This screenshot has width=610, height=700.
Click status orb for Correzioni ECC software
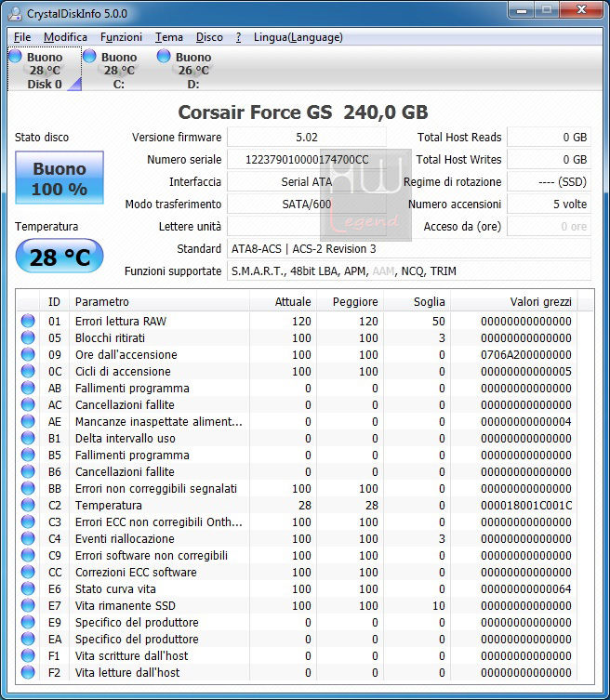click(x=28, y=572)
